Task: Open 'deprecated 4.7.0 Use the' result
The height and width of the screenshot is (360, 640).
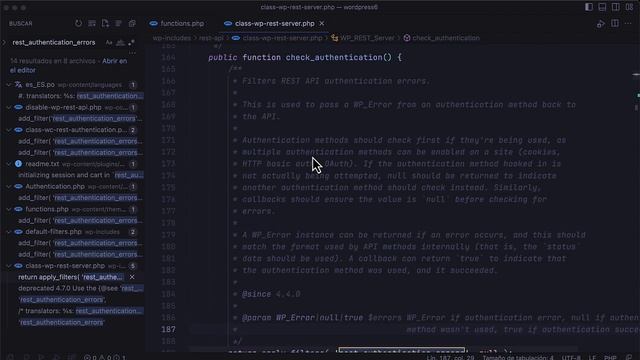Action: pos(80,288)
